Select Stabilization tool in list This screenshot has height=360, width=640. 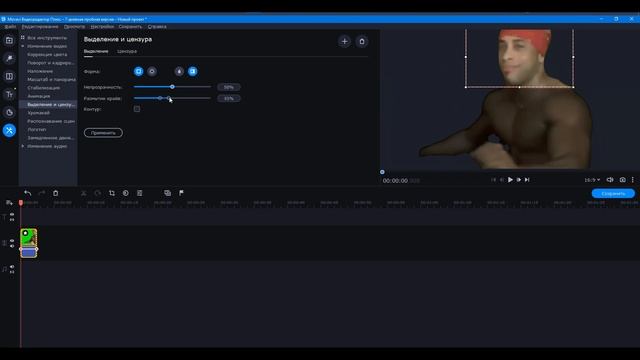(x=44, y=88)
